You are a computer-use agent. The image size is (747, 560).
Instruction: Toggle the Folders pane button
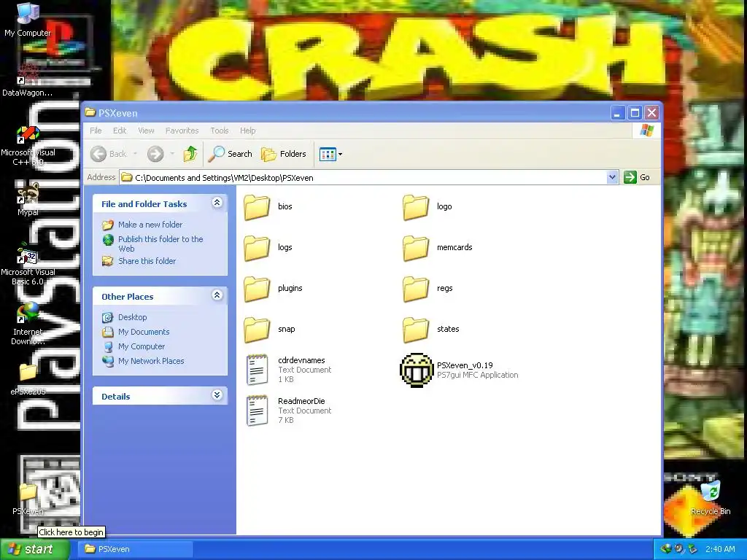(284, 154)
